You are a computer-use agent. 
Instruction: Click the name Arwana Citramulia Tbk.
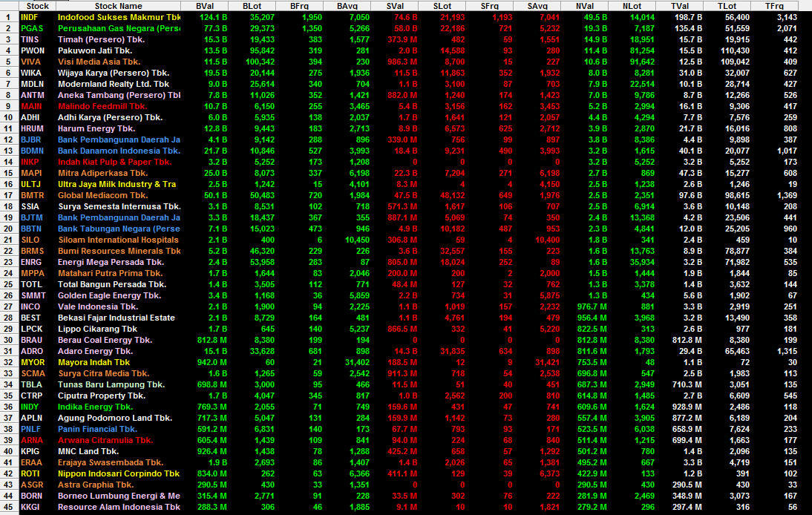coord(105,440)
